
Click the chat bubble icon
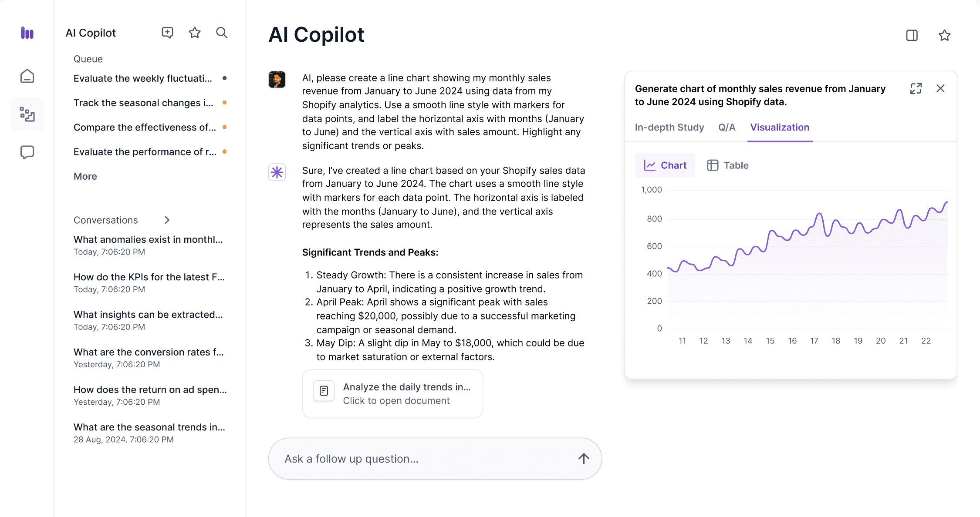pyautogui.click(x=28, y=152)
